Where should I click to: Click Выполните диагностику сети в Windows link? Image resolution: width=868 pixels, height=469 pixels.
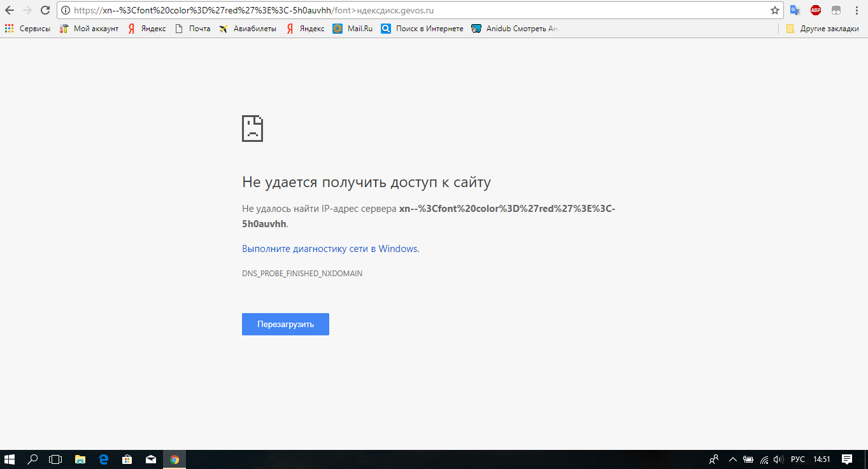330,249
